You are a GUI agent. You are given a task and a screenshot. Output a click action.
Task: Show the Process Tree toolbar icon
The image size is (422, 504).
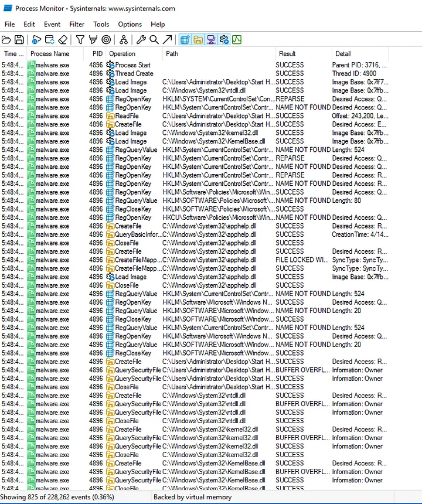tap(124, 40)
